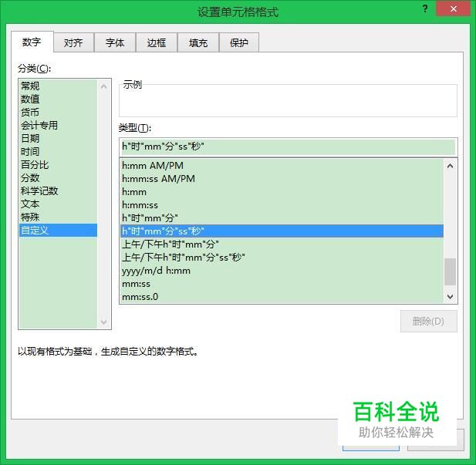Open the 边框 tab
Image resolution: width=476 pixels, height=465 pixels.
[x=157, y=42]
